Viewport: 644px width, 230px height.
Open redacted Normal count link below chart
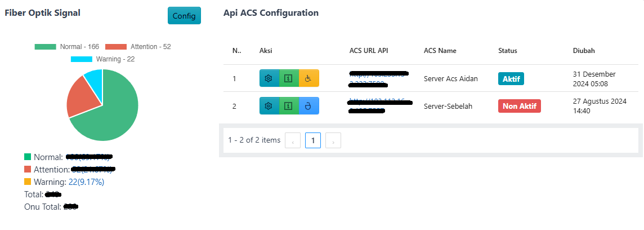coord(89,157)
